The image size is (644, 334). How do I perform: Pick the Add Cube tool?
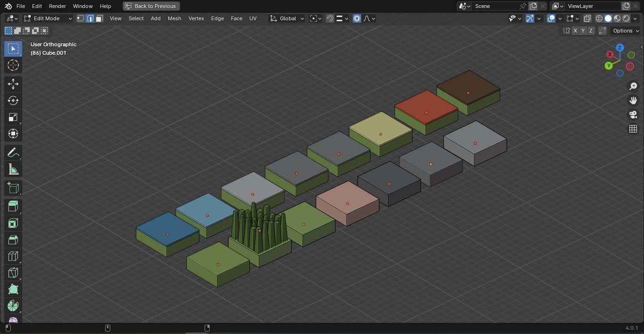[13, 188]
